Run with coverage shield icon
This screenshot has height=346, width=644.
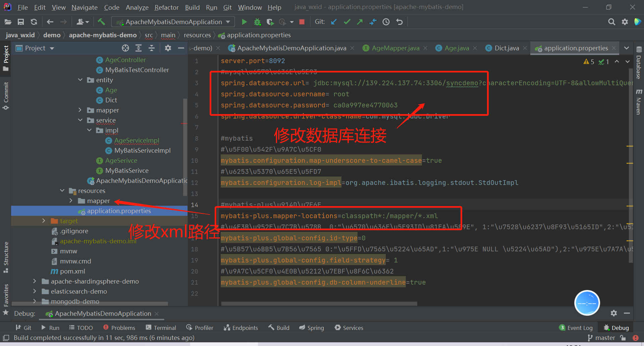pyautogui.click(x=270, y=22)
